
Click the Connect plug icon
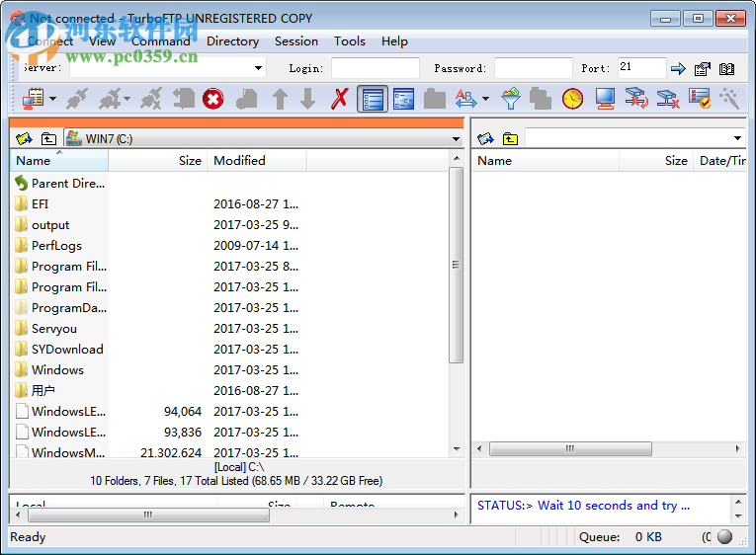(x=77, y=99)
